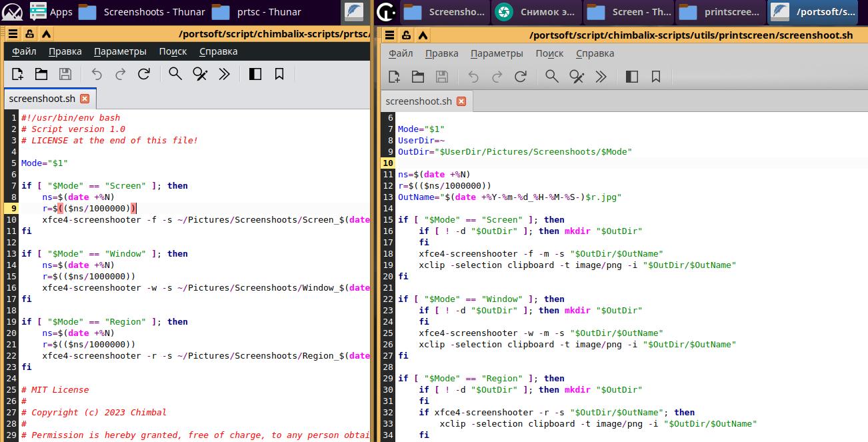Image resolution: width=868 pixels, height=442 pixels.
Task: Click Find and Replace icon in right editor
Action: 577,77
